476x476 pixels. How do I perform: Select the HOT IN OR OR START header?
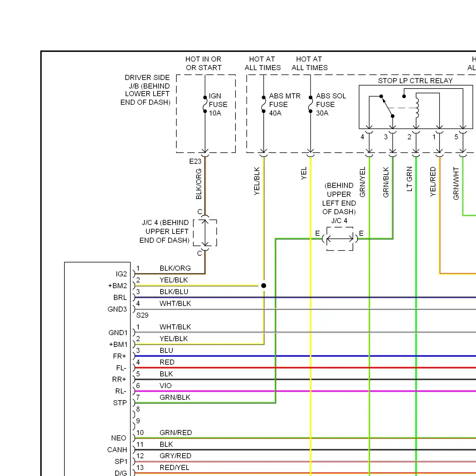click(203, 63)
